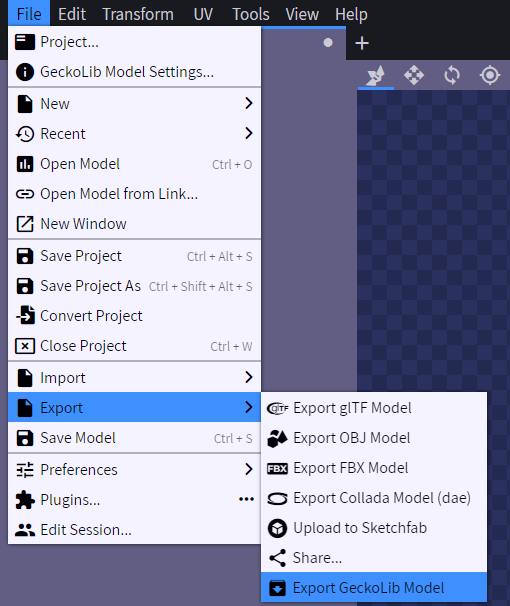The image size is (510, 606).
Task: Click the Plugins three-dots options
Action: pos(246,499)
